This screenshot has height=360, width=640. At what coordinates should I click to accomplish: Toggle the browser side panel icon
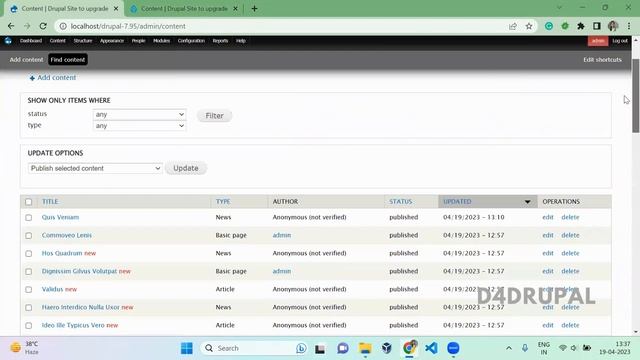point(597,26)
